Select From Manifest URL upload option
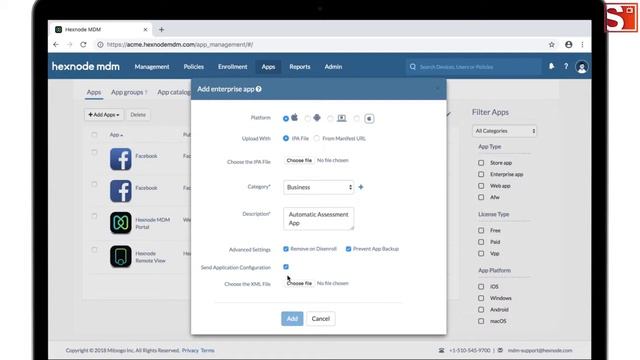This screenshot has width=640, height=360. click(317, 138)
